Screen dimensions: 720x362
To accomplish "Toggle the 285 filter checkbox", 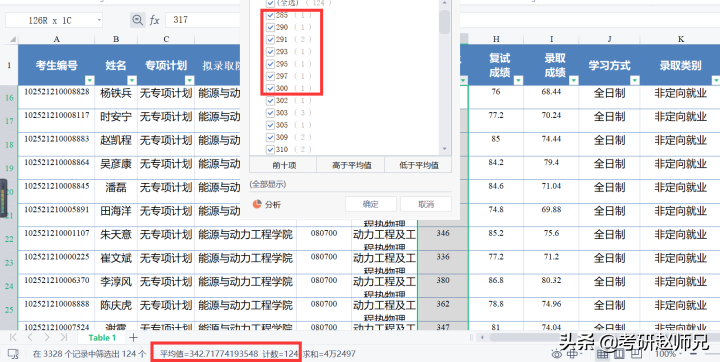I will point(270,15).
